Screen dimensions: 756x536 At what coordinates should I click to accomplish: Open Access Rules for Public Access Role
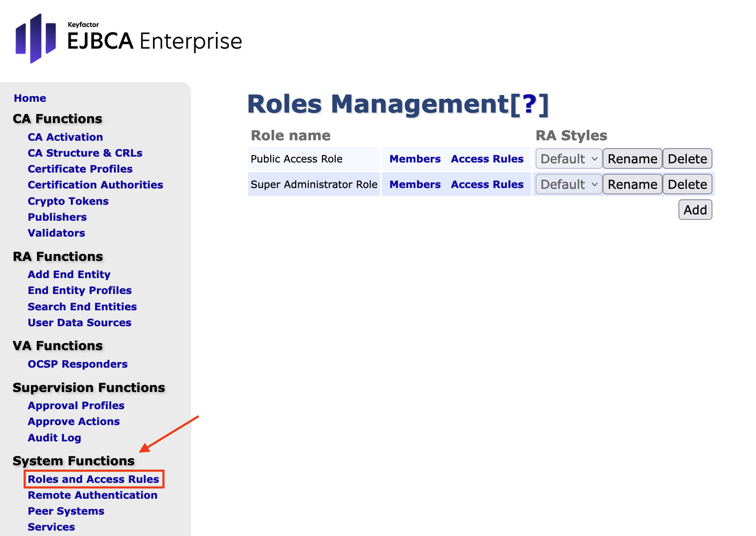(487, 159)
